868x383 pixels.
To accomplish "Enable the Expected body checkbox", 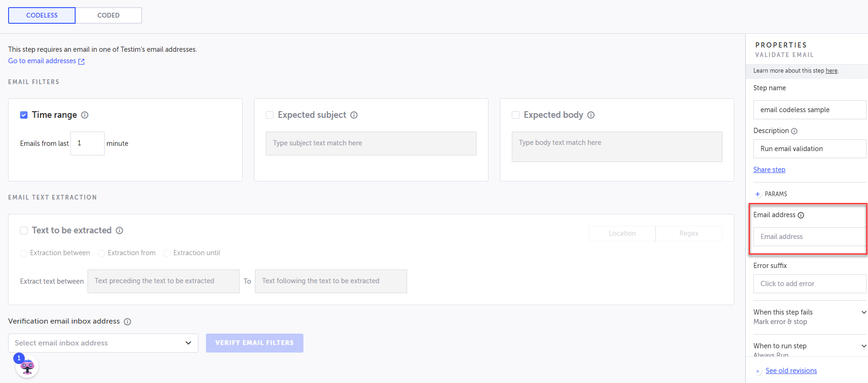I will point(516,115).
